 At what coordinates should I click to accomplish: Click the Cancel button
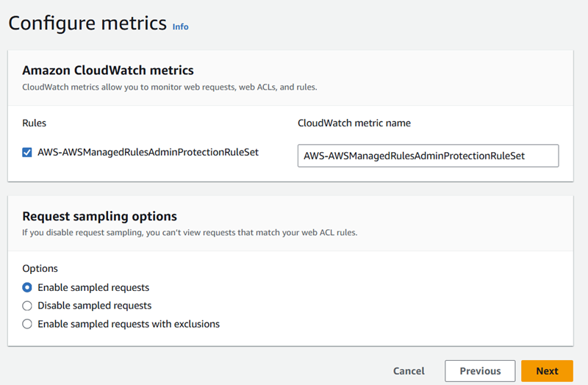point(409,371)
